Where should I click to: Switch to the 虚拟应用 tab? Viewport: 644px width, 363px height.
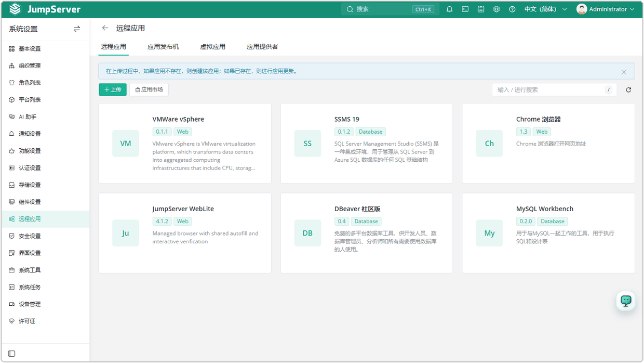tap(213, 47)
